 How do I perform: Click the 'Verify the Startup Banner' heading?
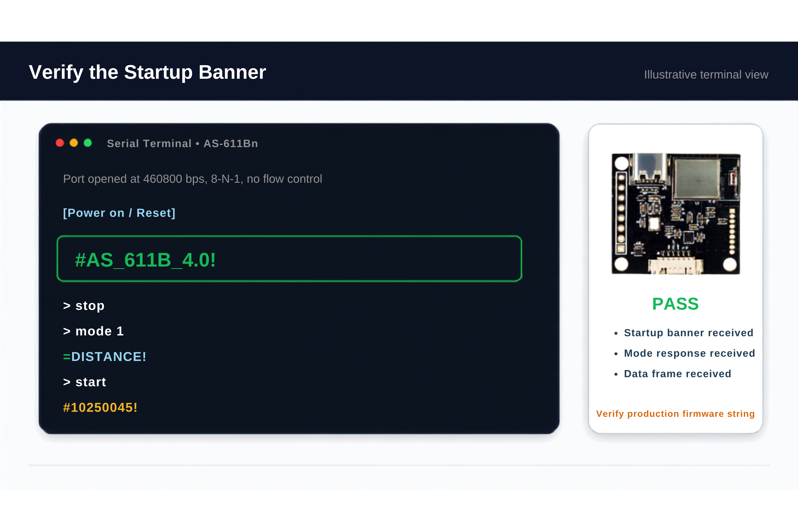click(x=147, y=72)
